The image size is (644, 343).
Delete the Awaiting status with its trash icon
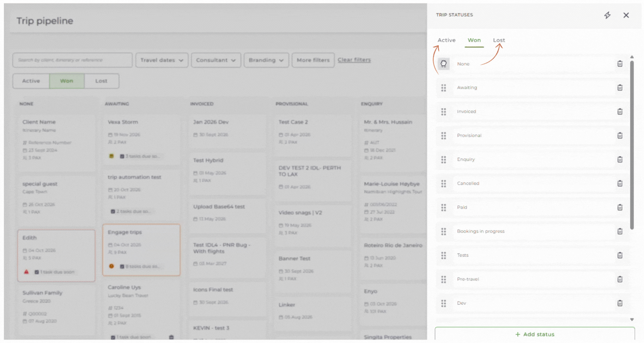pyautogui.click(x=620, y=88)
